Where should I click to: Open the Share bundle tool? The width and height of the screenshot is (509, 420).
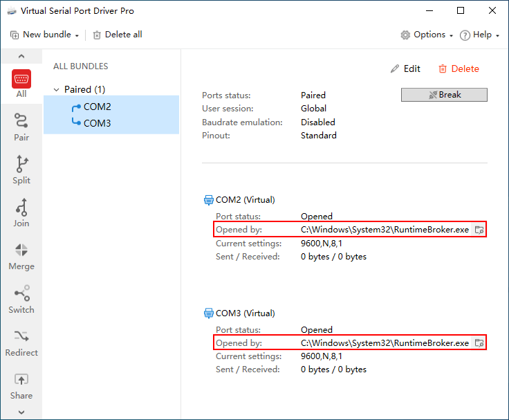21,386
